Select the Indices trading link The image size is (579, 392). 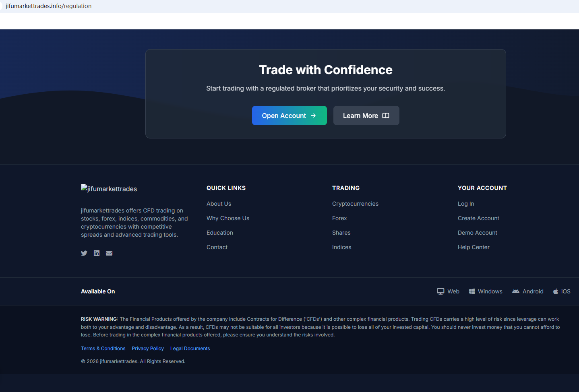[342, 247]
